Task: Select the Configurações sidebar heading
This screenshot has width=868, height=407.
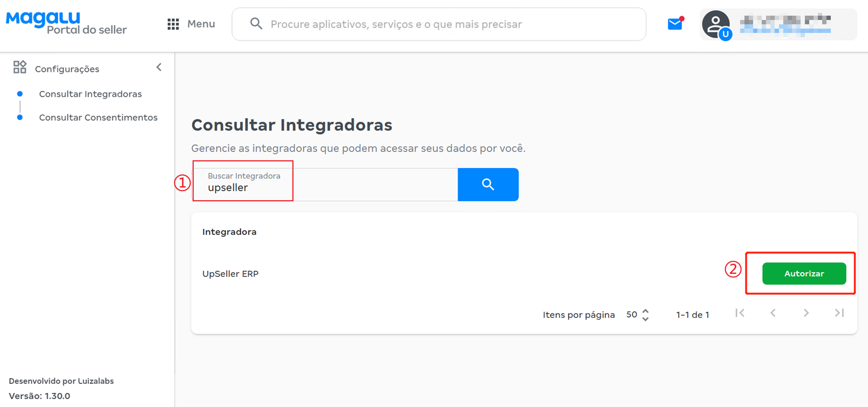Action: click(67, 69)
